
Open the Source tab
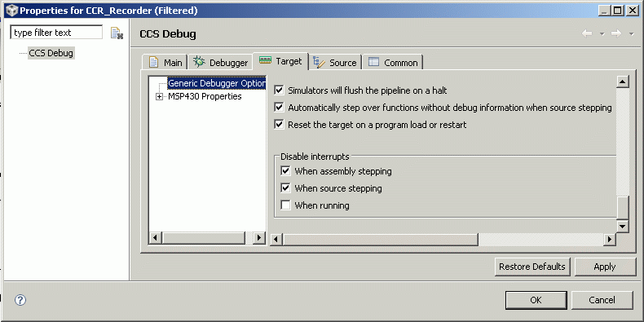point(335,63)
